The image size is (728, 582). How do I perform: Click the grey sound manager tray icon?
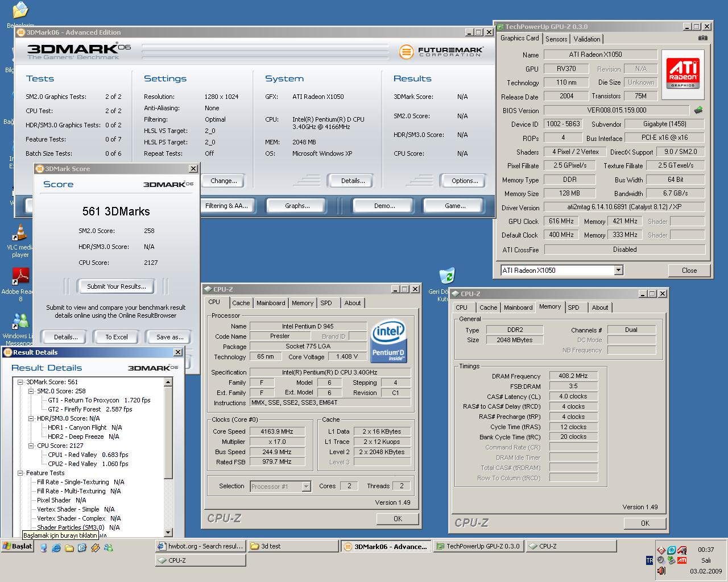pos(661,560)
